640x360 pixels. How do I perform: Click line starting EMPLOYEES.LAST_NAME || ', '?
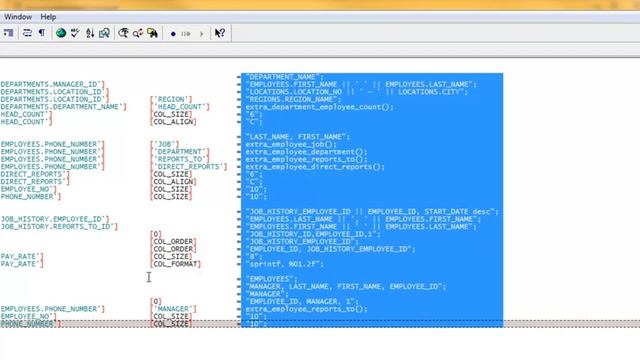tap(363, 219)
